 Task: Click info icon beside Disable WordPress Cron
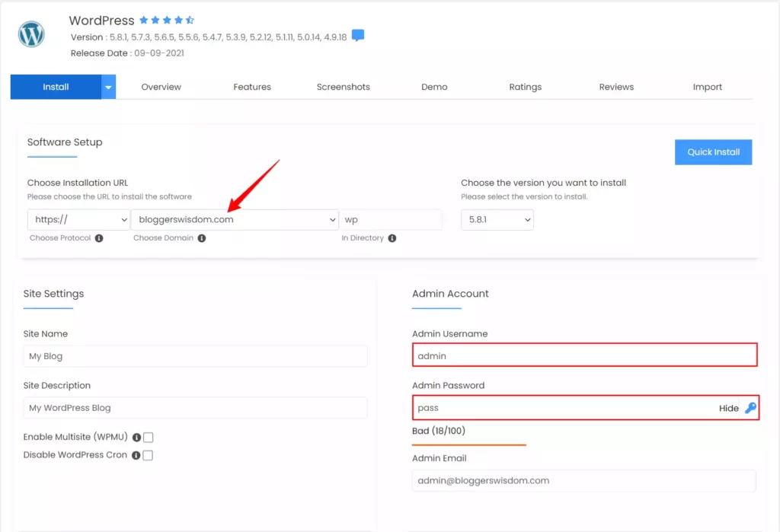pyautogui.click(x=136, y=455)
